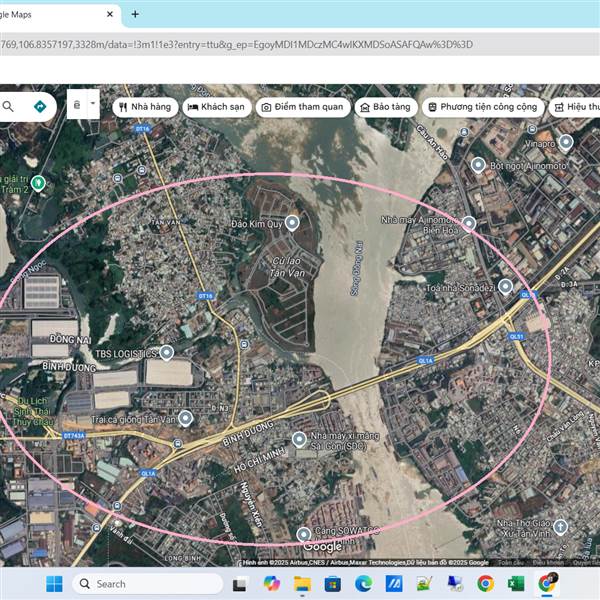This screenshot has width=600, height=600.
Task: Open Microsoft Store from the taskbar
Action: click(x=333, y=584)
